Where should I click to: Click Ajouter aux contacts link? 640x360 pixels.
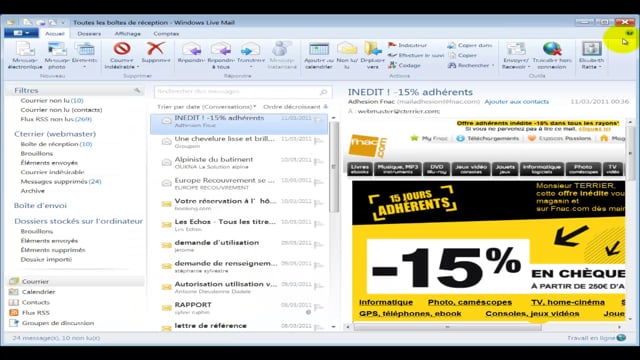pyautogui.click(x=517, y=102)
